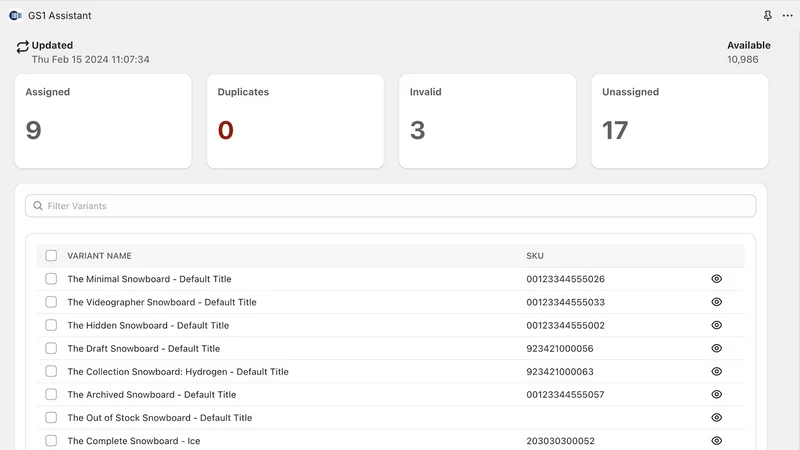Check The Minimal Snowboard row checkbox

(x=51, y=279)
